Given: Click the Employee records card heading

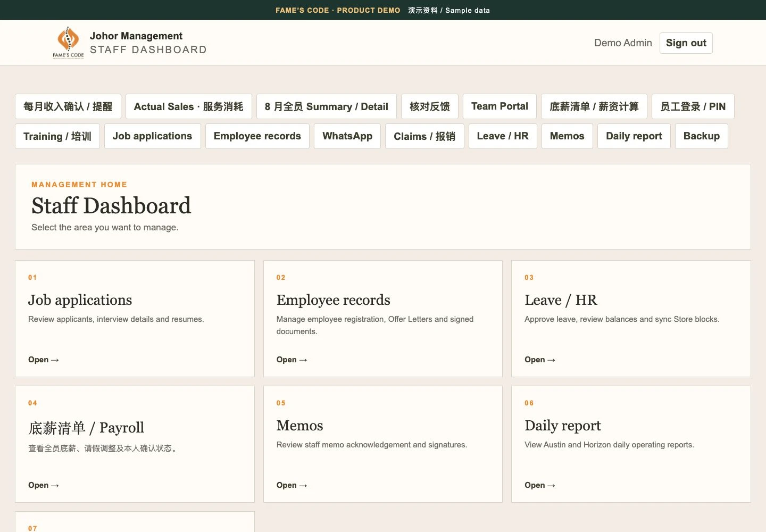Looking at the screenshot, I should 334,300.
